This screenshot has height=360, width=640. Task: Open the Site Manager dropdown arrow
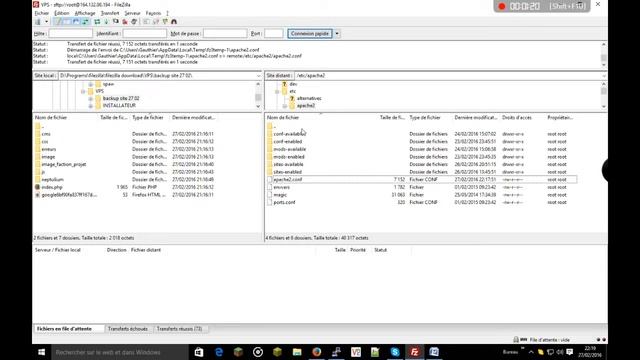click(x=46, y=22)
